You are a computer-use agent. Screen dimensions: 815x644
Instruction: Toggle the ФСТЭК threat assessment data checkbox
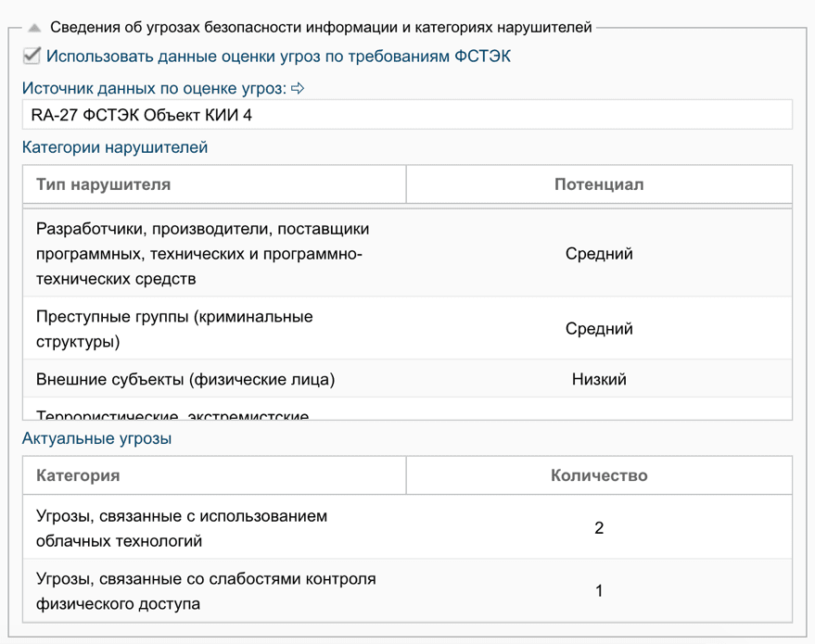(32, 57)
